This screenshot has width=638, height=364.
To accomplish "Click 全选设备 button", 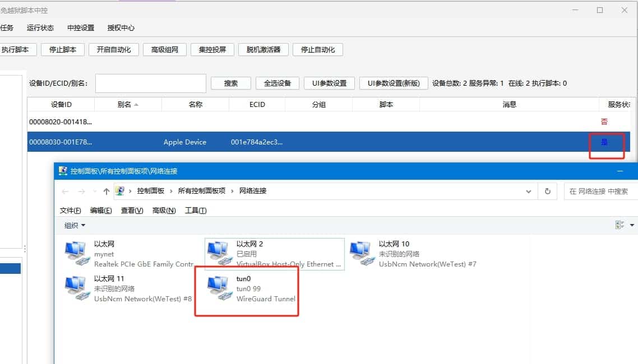I will tap(278, 83).
